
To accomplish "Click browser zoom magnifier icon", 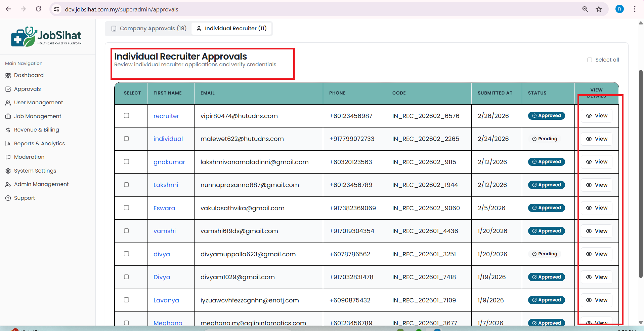I will click(585, 9).
